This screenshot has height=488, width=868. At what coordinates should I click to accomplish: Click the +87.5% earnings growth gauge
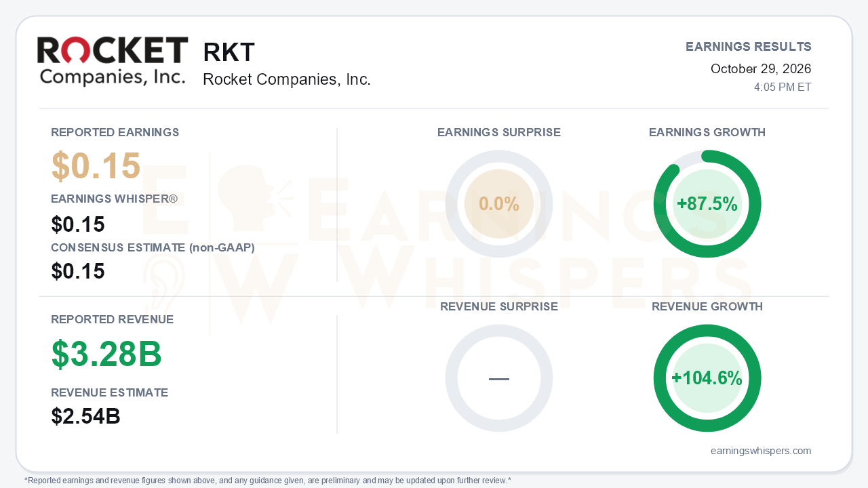[x=707, y=204]
